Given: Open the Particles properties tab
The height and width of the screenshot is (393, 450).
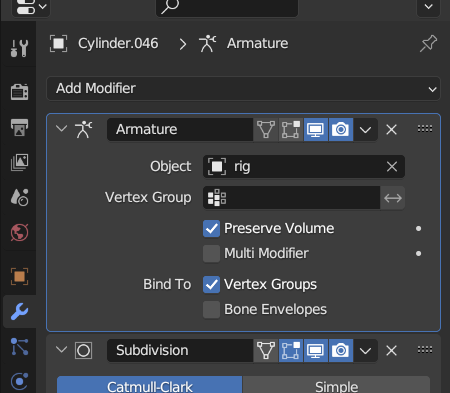Looking at the screenshot, I should 19,346.
